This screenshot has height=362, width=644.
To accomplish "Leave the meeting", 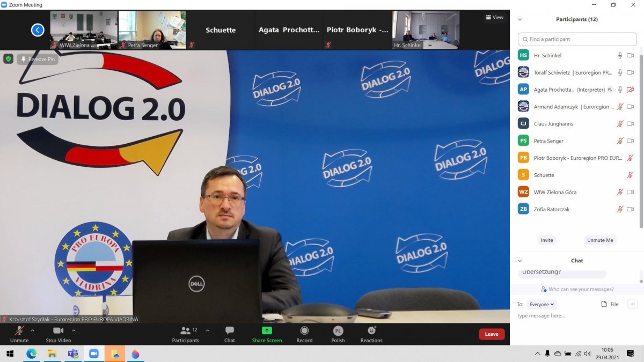I will pyautogui.click(x=492, y=334).
